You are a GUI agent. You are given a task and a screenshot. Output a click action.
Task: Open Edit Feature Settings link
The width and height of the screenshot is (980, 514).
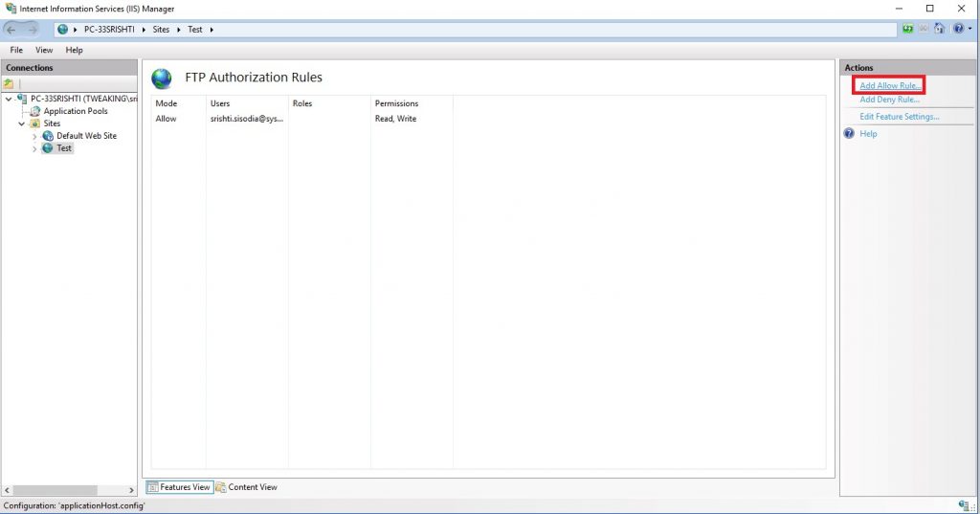900,117
